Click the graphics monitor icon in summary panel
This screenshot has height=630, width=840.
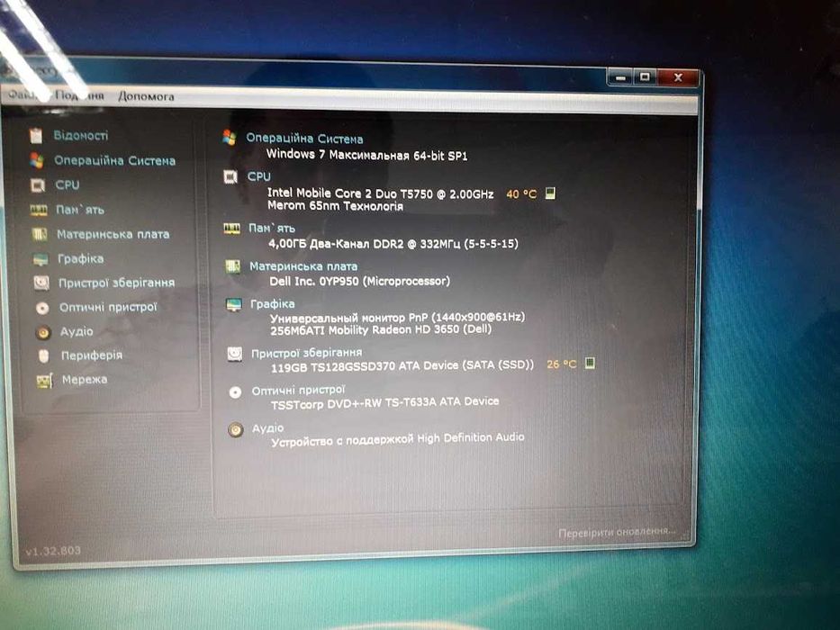tap(233, 304)
